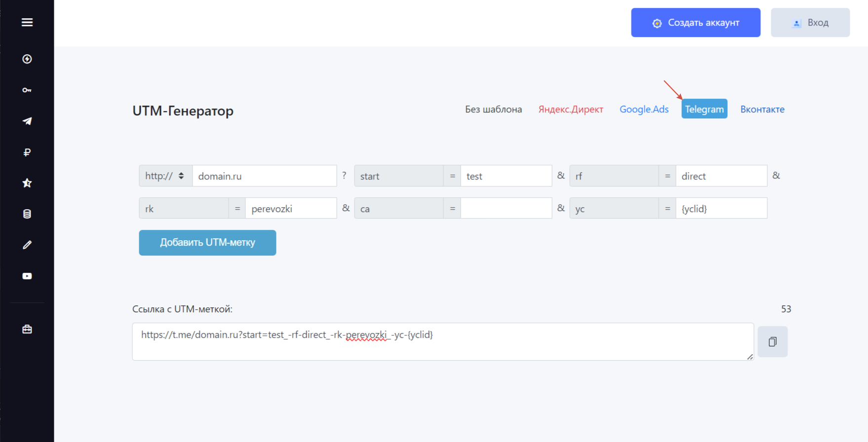Click the {yclid} value field
Screen dimensions: 868x442
(721, 209)
